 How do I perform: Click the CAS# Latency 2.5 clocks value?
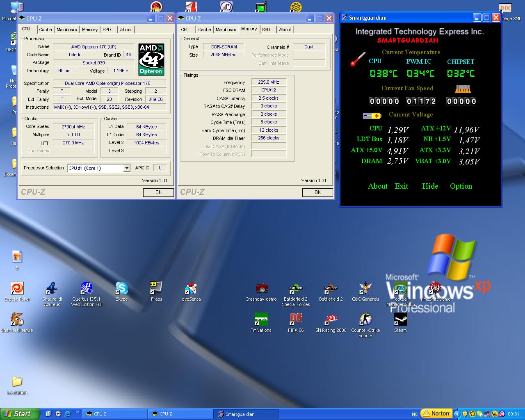coord(269,98)
